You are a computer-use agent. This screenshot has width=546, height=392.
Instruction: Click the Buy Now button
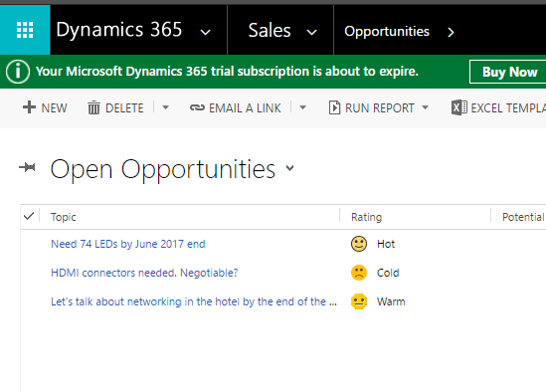(x=509, y=72)
